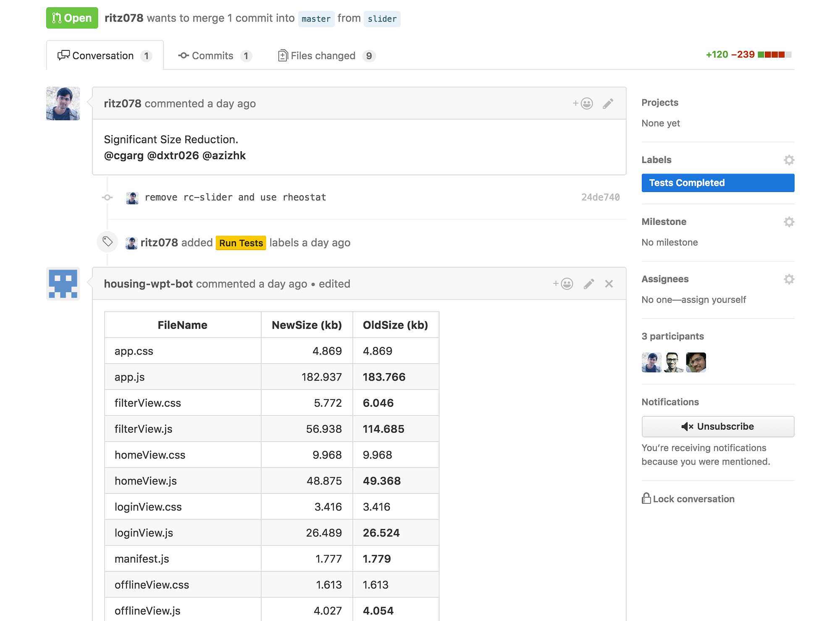Click the Lock conversation padlock icon
840x621 pixels.
click(646, 498)
